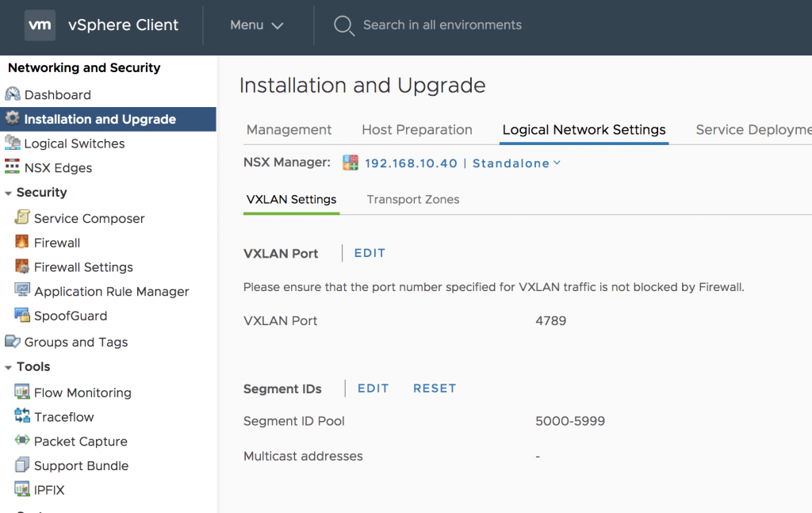Image resolution: width=812 pixels, height=513 pixels.
Task: Click the Segment ID Pool value 5000-5999
Action: pyautogui.click(x=569, y=421)
